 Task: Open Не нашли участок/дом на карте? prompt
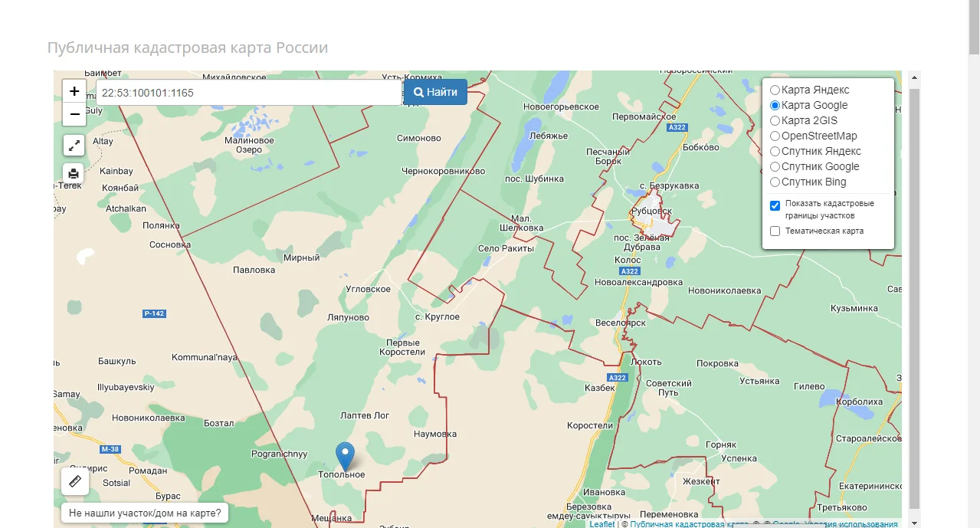pos(145,513)
